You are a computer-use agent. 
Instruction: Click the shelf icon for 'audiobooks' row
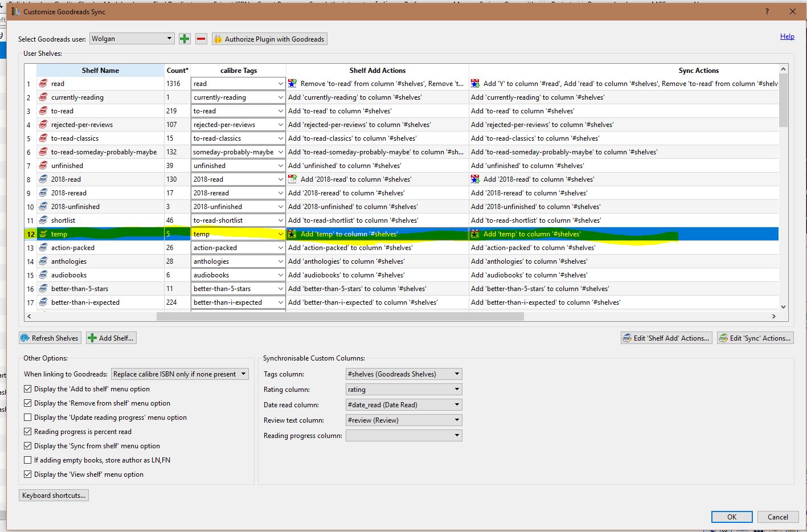click(43, 275)
